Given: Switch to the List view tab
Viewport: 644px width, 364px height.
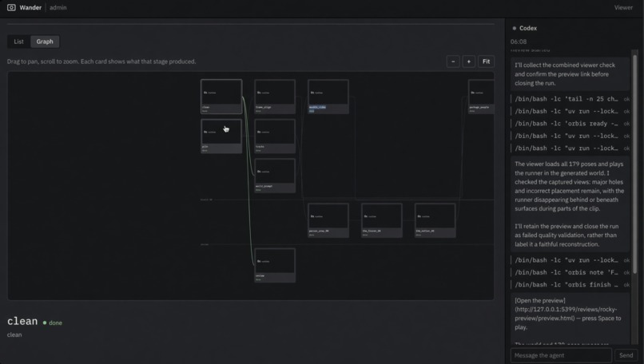Looking at the screenshot, I should (18, 42).
